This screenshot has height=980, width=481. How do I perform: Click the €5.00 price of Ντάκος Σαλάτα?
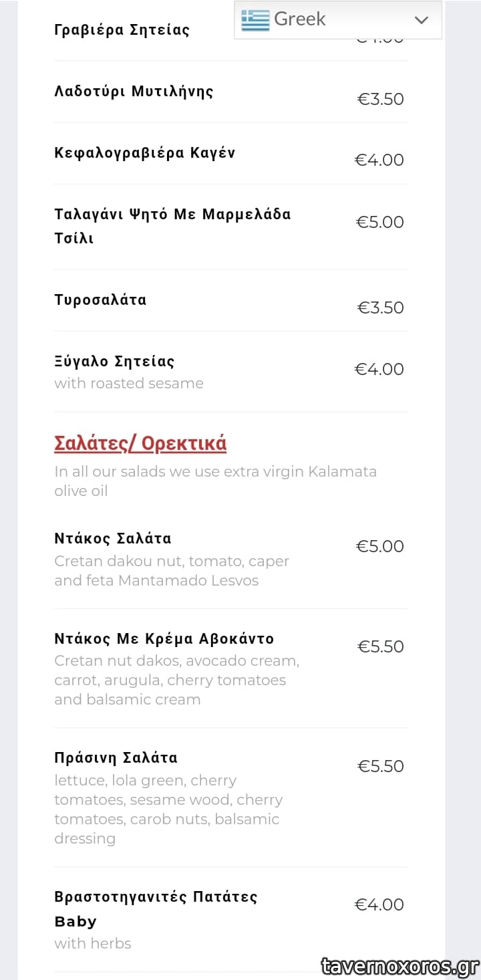click(x=379, y=546)
